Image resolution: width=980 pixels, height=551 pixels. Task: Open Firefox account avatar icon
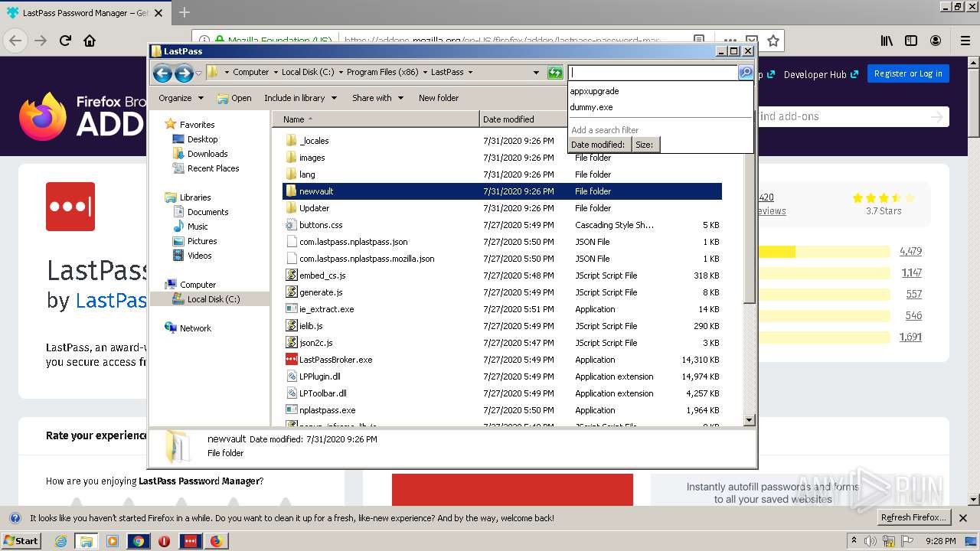[936, 41]
